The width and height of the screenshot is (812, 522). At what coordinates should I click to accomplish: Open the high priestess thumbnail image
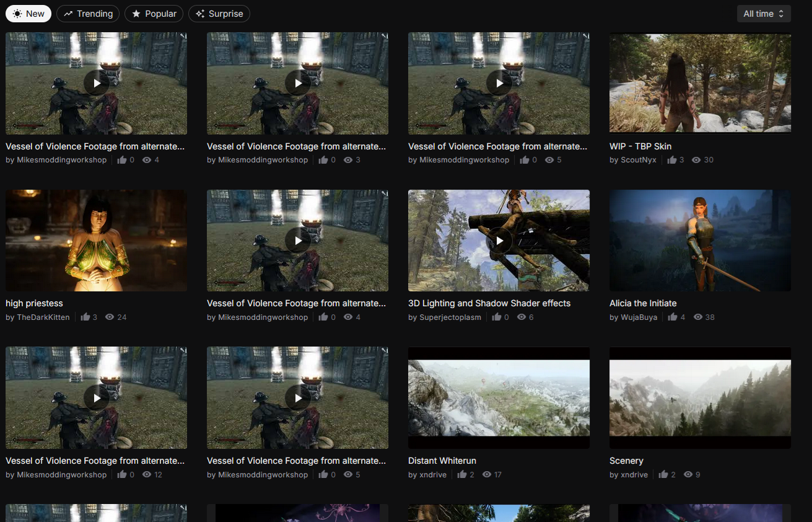click(96, 241)
